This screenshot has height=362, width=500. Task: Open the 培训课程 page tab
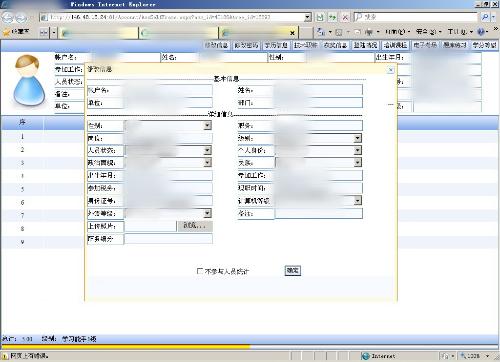coord(395,45)
